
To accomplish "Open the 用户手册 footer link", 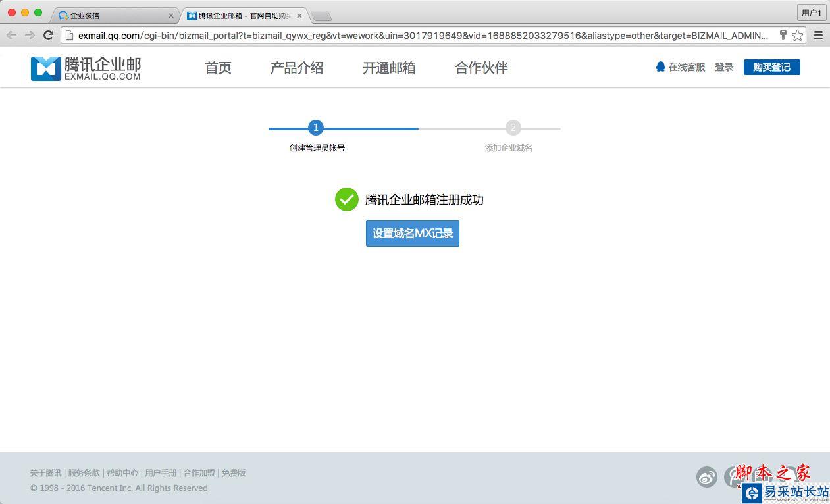I will (161, 473).
